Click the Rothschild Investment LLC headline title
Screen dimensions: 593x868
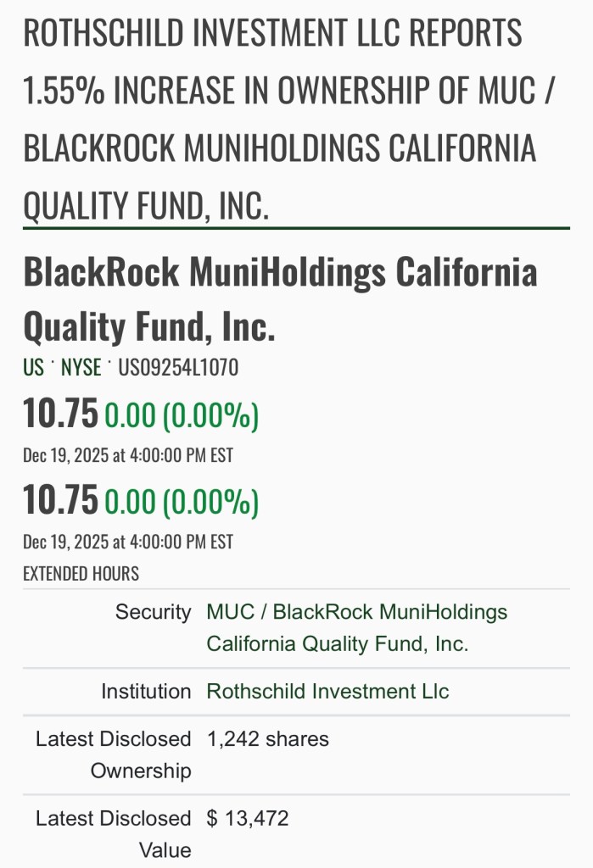[x=288, y=120]
